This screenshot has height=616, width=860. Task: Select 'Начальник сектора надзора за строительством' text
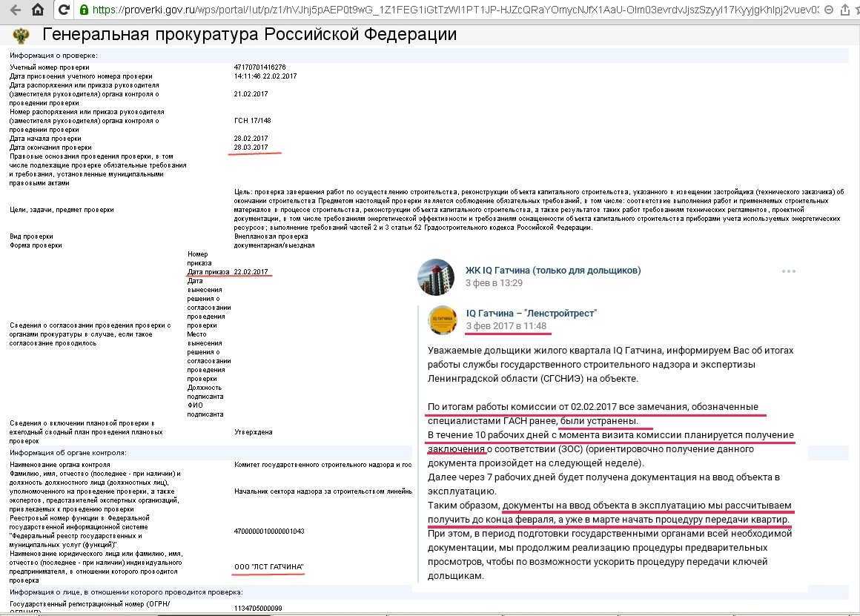coord(322,491)
